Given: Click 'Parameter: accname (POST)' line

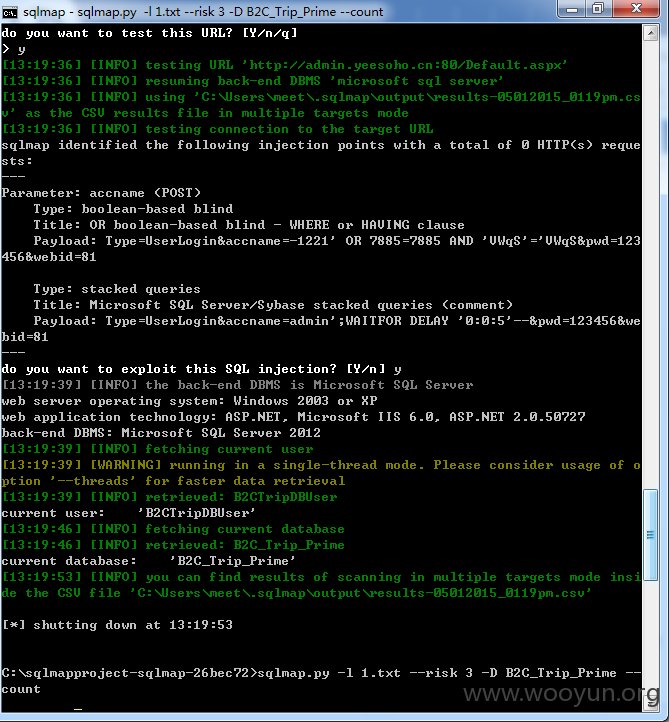Looking at the screenshot, I should click(x=101, y=193).
